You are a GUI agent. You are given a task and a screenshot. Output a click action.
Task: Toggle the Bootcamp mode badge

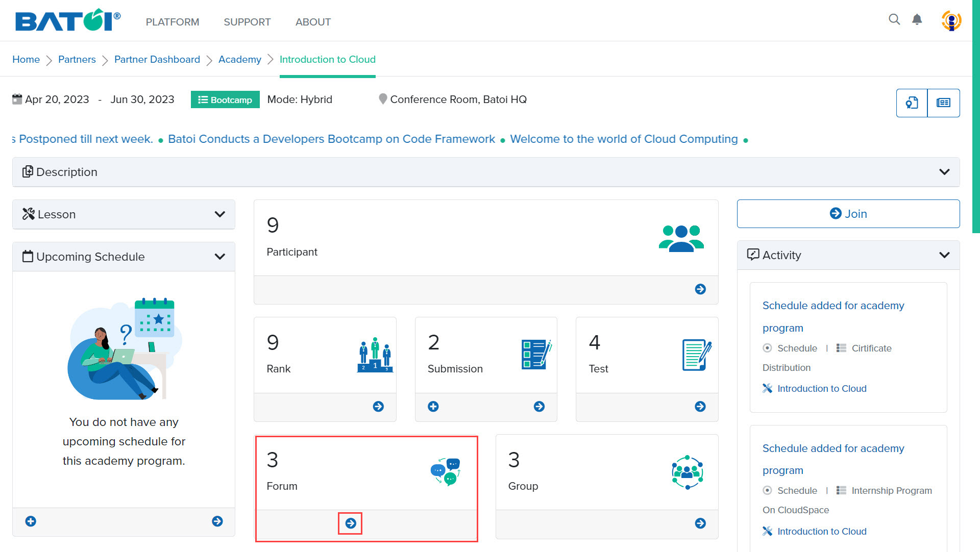(225, 99)
